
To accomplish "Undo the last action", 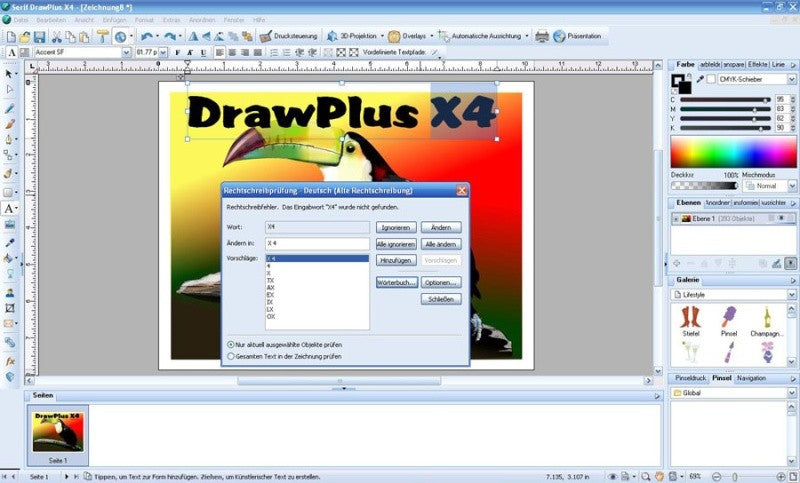I will click(x=146, y=36).
